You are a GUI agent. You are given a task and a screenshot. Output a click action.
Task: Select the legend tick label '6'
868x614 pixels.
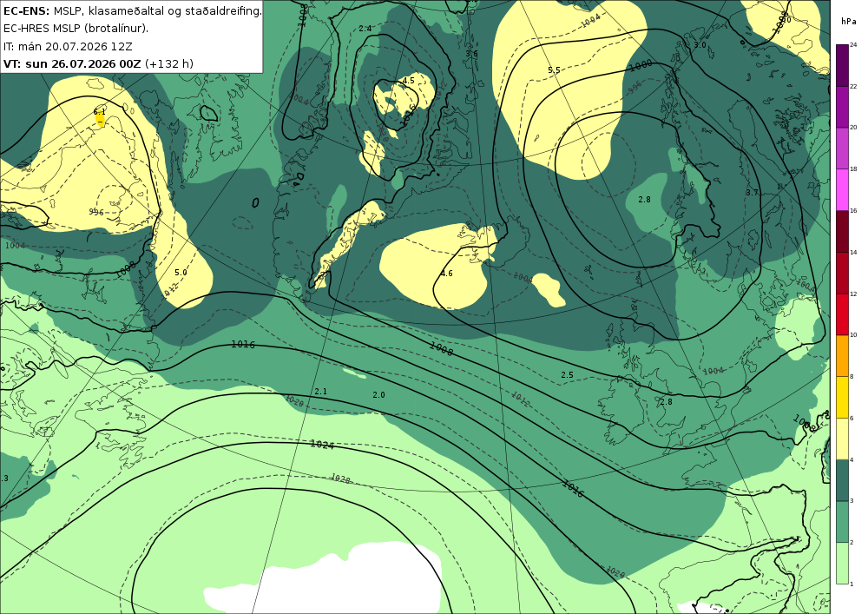point(852,418)
